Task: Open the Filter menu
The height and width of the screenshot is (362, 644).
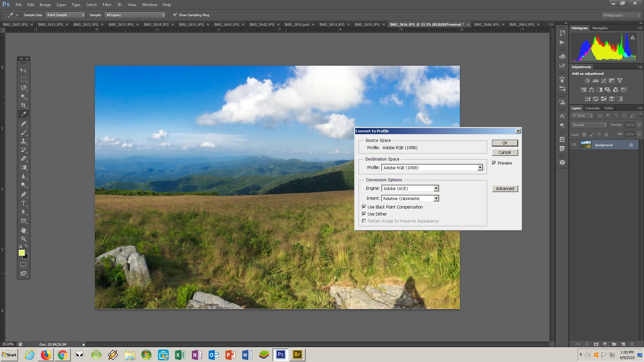Action: [x=107, y=5]
